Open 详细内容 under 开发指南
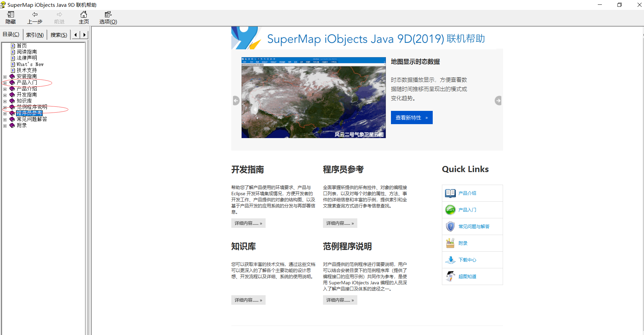The height and width of the screenshot is (335, 644). click(x=248, y=223)
